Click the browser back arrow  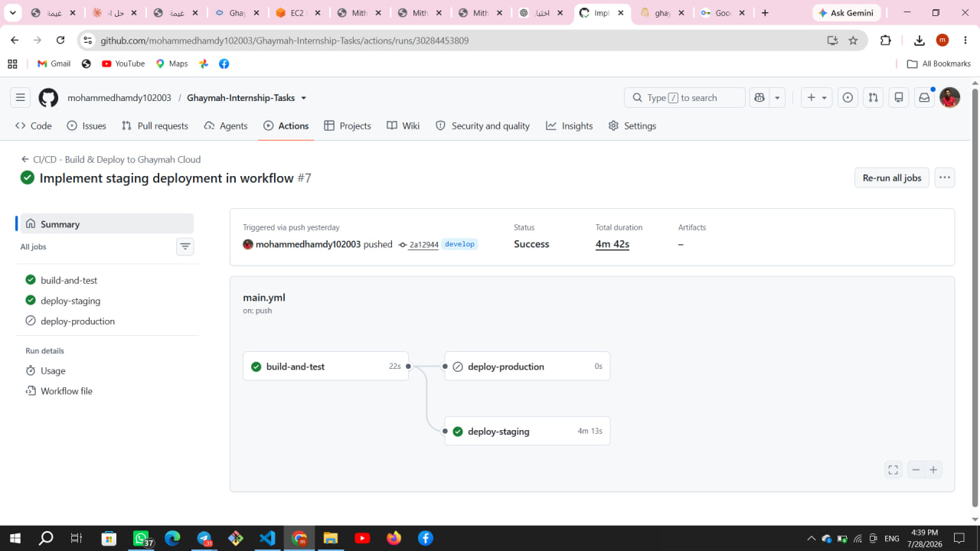point(15,41)
